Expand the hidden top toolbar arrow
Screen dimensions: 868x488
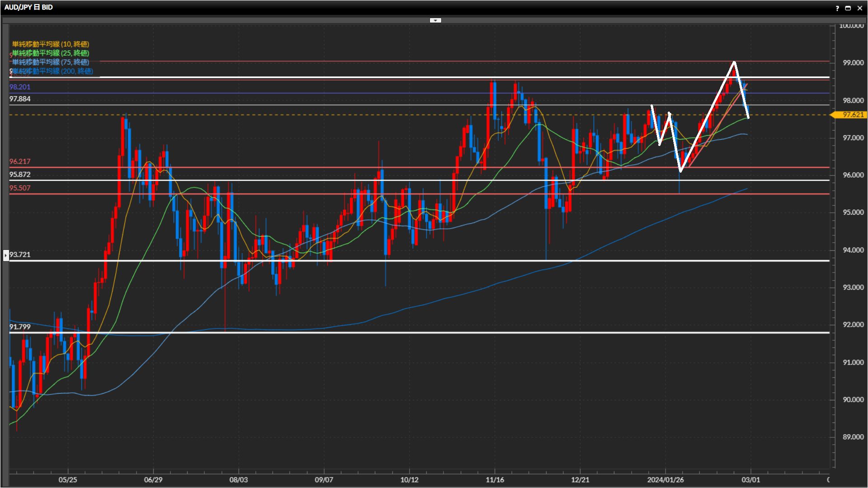(435, 20)
